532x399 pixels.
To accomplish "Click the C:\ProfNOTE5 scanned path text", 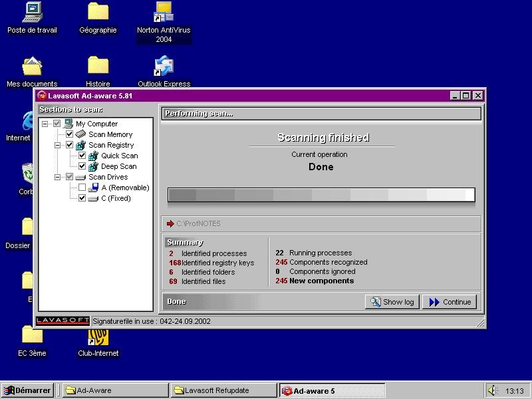I will [x=198, y=223].
